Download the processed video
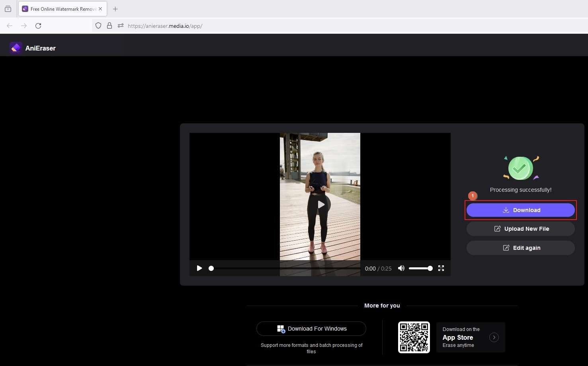 (520, 210)
